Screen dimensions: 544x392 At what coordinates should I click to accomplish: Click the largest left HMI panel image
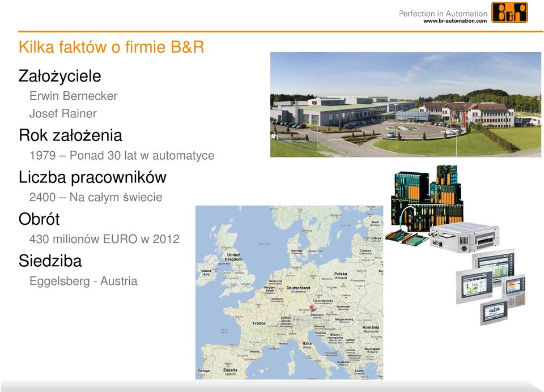click(474, 286)
